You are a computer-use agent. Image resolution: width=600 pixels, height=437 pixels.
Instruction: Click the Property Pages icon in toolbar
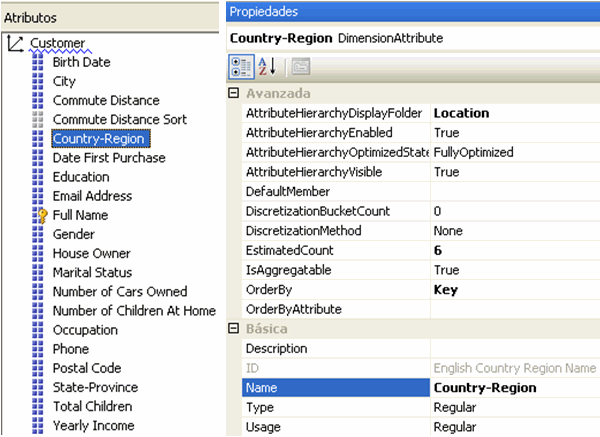301,67
